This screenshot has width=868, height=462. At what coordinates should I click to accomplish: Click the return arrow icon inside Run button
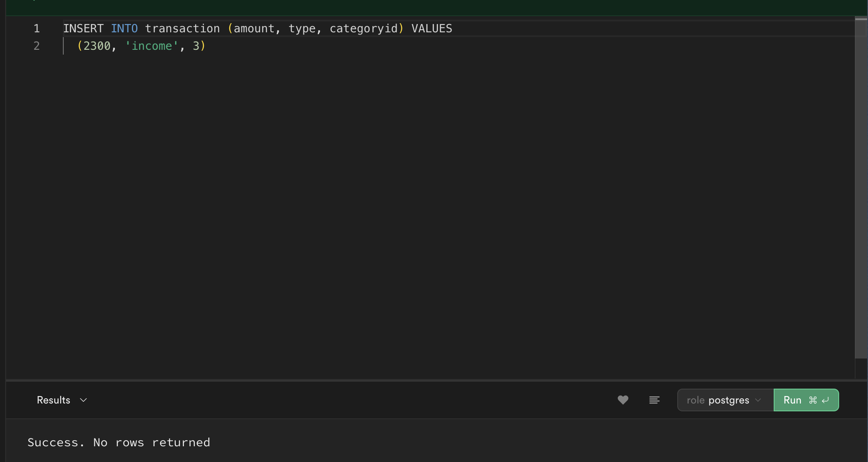825,400
